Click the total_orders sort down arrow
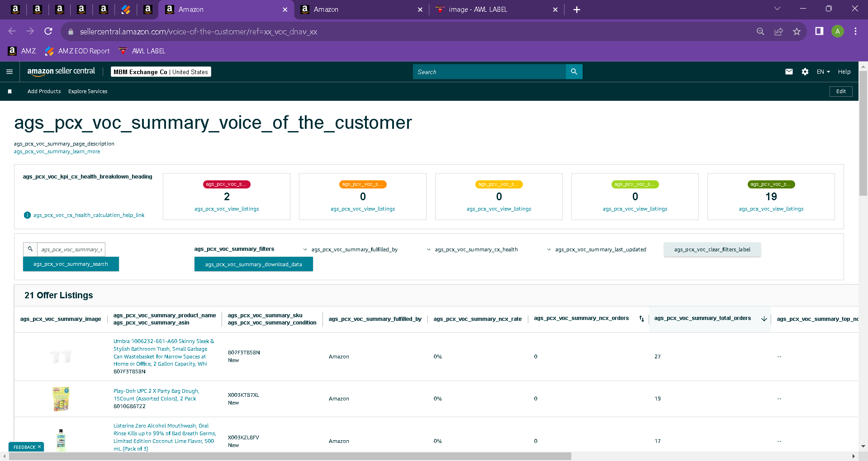 pyautogui.click(x=764, y=319)
